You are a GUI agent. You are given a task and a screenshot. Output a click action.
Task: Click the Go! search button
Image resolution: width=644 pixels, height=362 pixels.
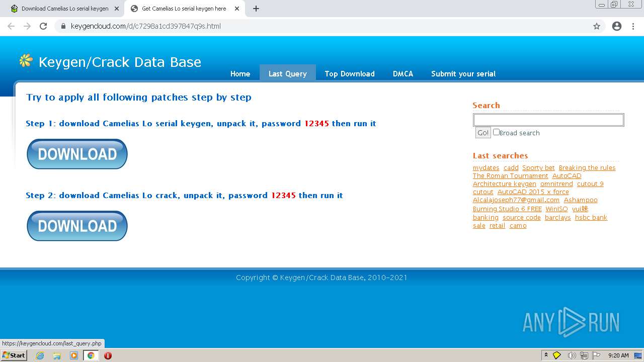483,133
